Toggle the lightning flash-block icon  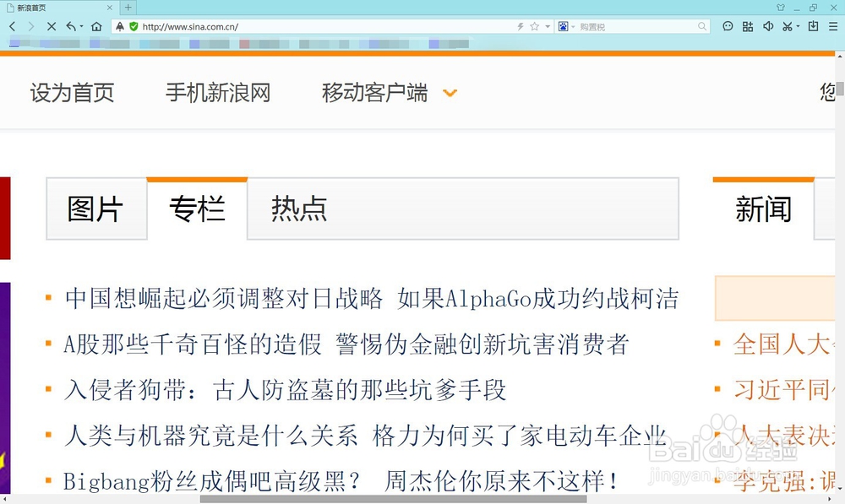[x=521, y=26]
